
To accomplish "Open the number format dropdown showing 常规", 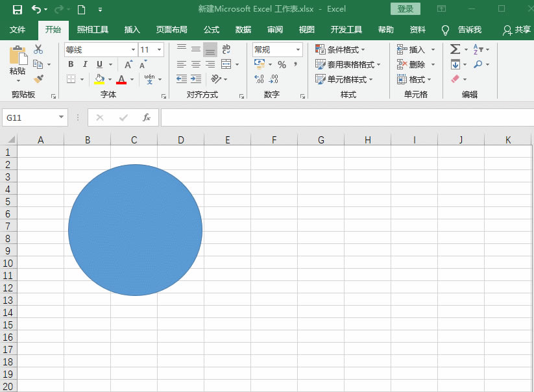I will (298, 49).
